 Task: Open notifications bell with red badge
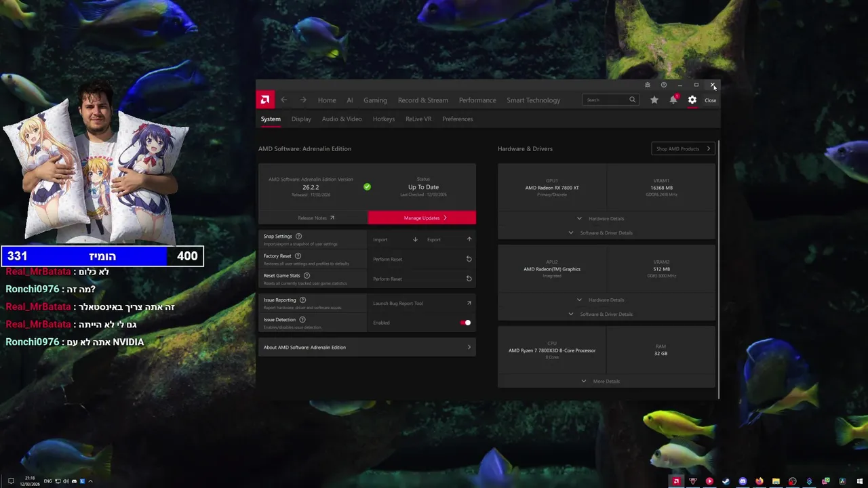[673, 100]
